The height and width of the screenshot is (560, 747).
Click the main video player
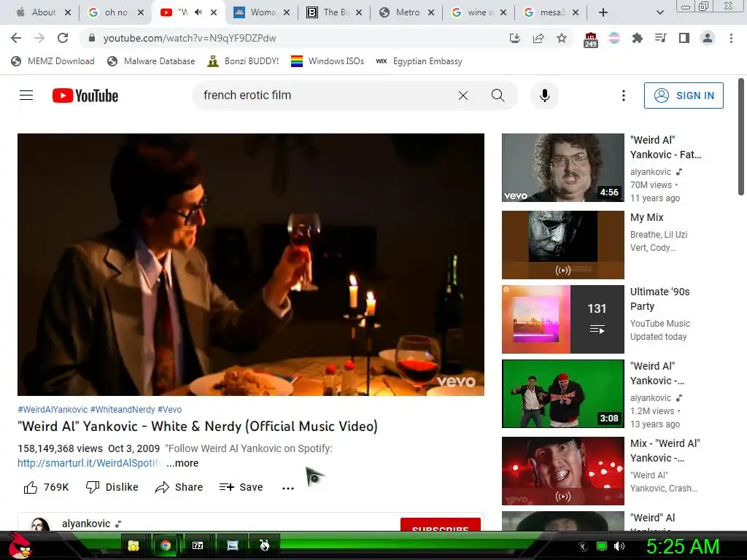251,264
